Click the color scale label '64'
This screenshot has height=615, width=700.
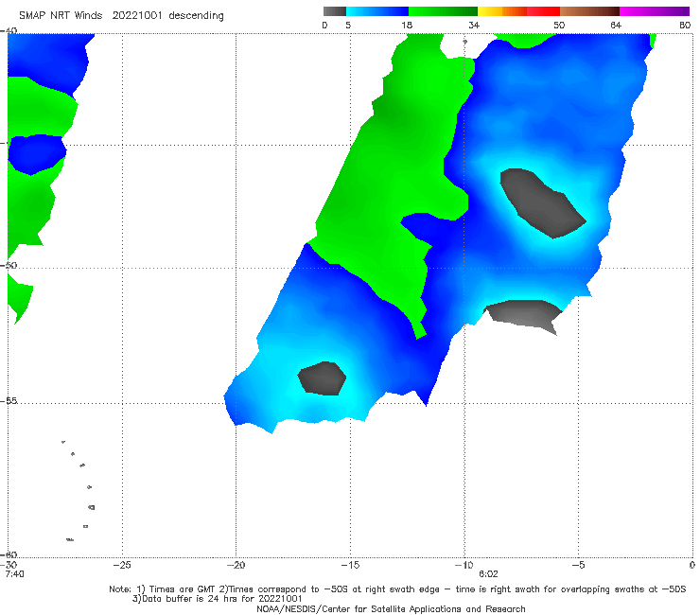tap(616, 25)
